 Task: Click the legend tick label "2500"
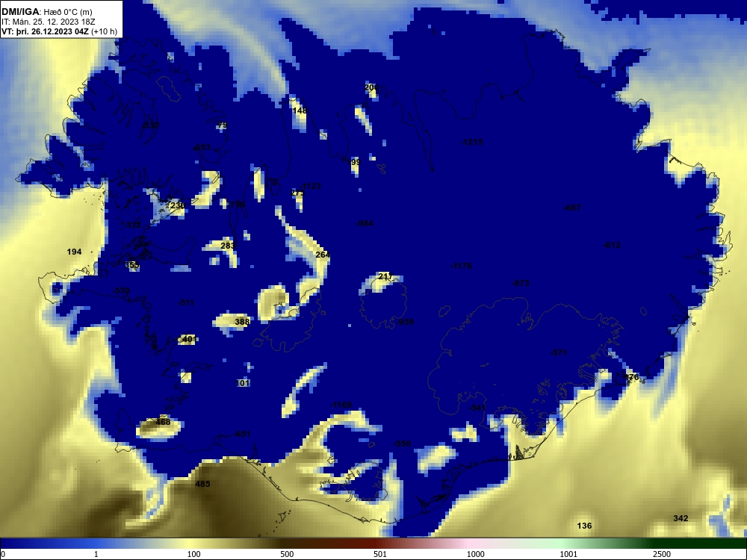(662, 554)
